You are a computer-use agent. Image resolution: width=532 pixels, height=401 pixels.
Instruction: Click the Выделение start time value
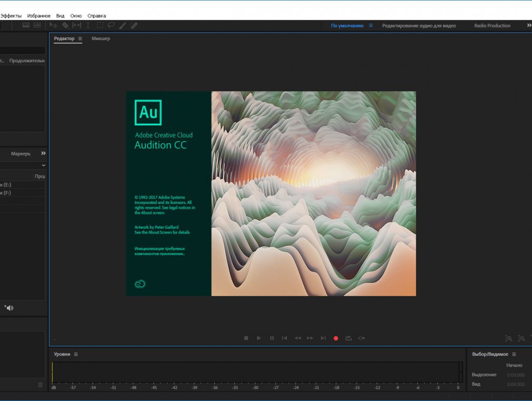click(x=516, y=375)
